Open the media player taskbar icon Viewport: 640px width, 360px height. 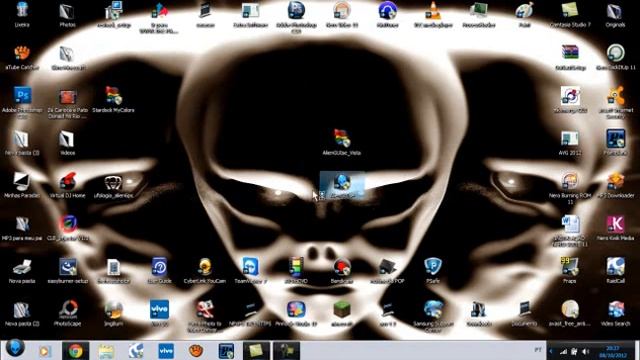click(45, 351)
